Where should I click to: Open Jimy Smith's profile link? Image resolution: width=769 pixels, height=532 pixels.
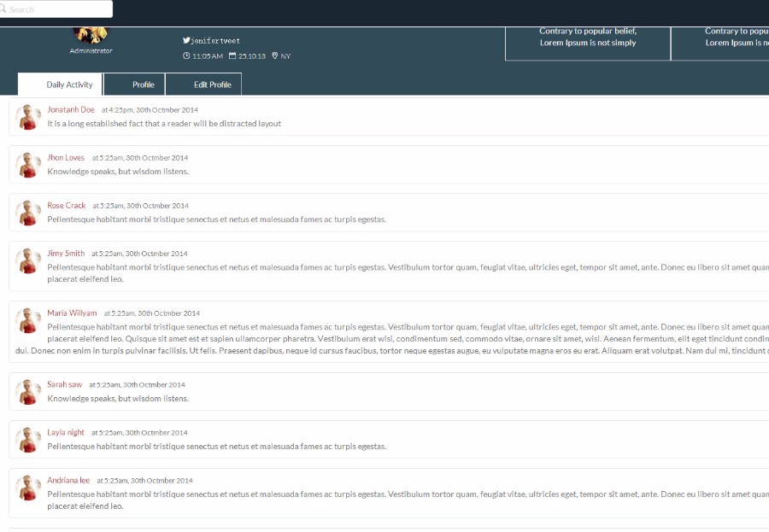[66, 253]
